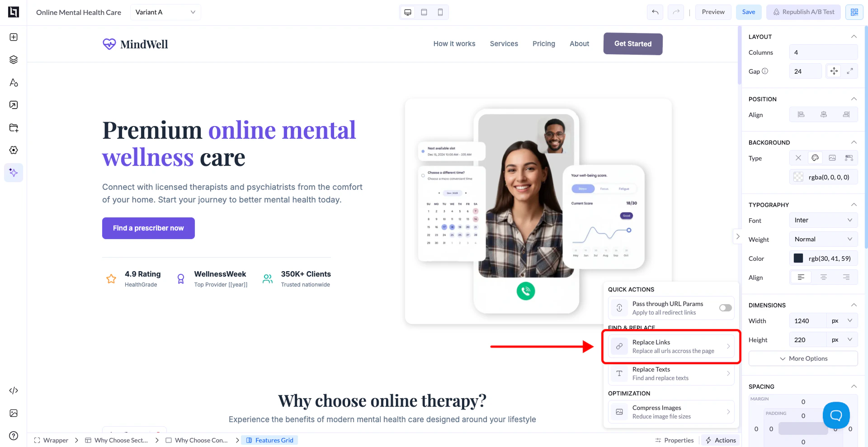Click the add element plus icon
Screen dimensions: 868x447
pos(14,37)
